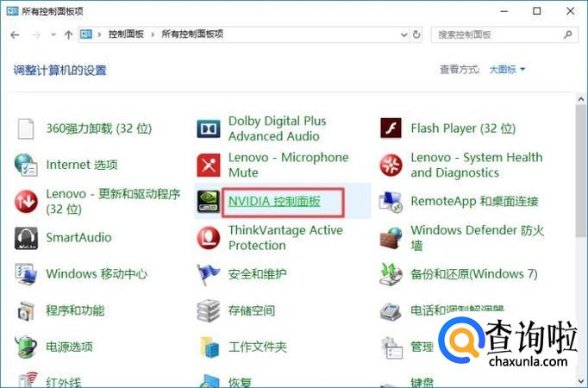Viewport: 588px width, 388px height.
Task: Click the vertical scrollbar thumb
Action: click(581, 171)
